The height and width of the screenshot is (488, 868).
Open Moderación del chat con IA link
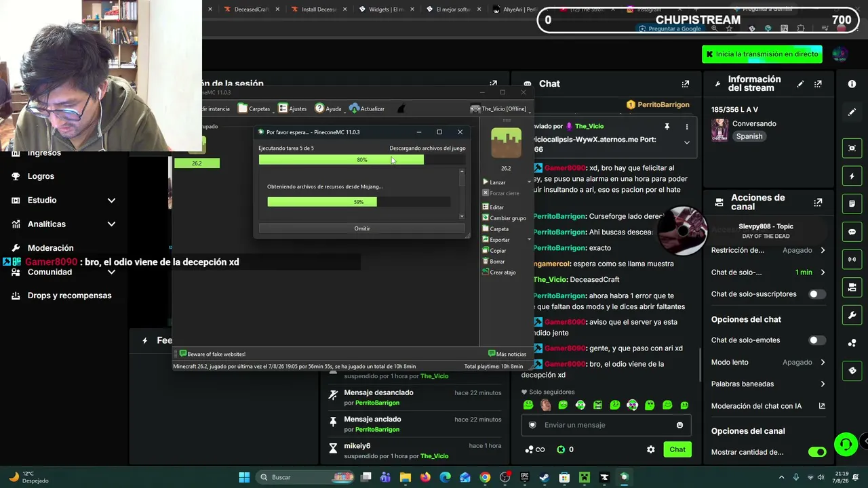768,406
